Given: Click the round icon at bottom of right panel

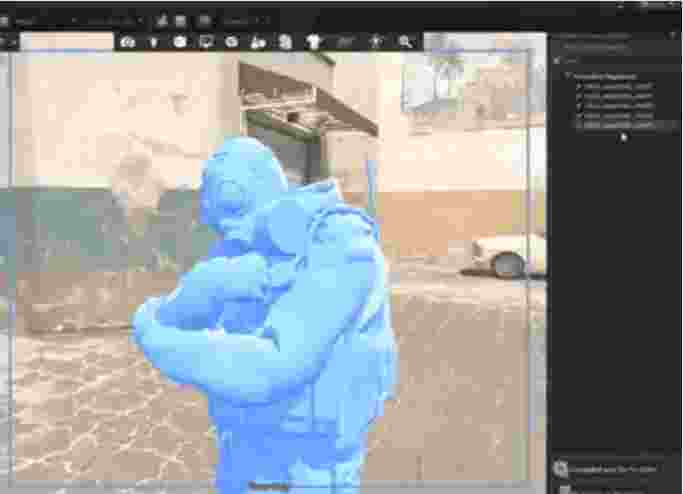Looking at the screenshot, I should tap(560, 469).
